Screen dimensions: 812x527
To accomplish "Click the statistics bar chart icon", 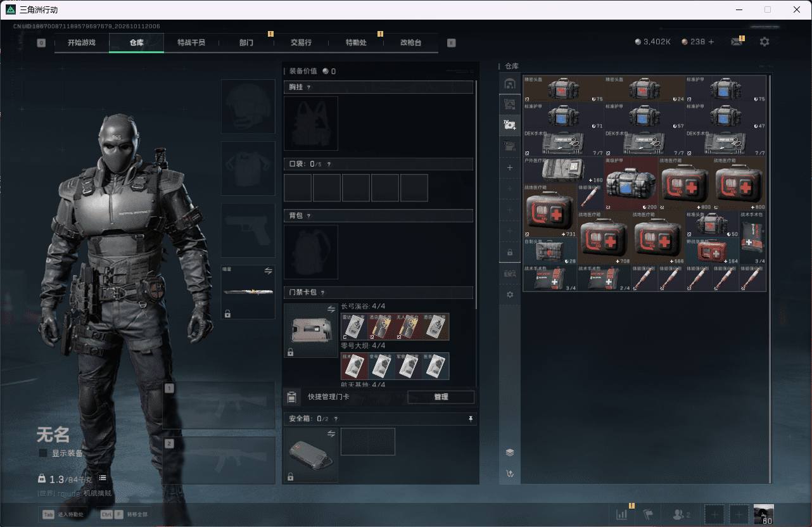I will point(621,514).
